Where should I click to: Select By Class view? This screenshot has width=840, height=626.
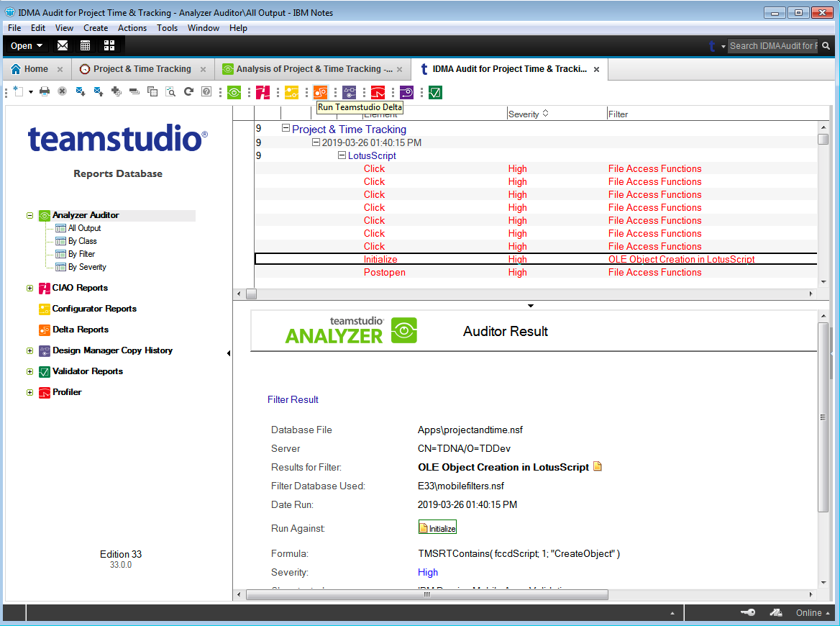82,241
